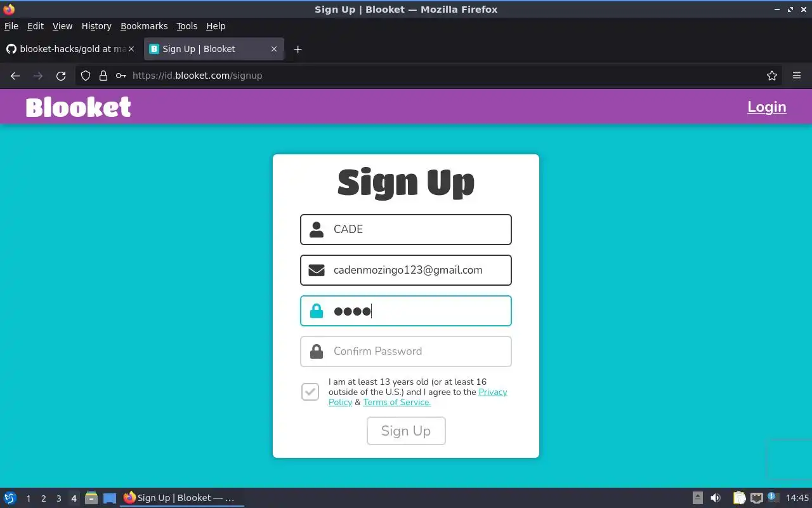Click the site security padlock icon
Viewport: 812px width, 508px height.
103,76
